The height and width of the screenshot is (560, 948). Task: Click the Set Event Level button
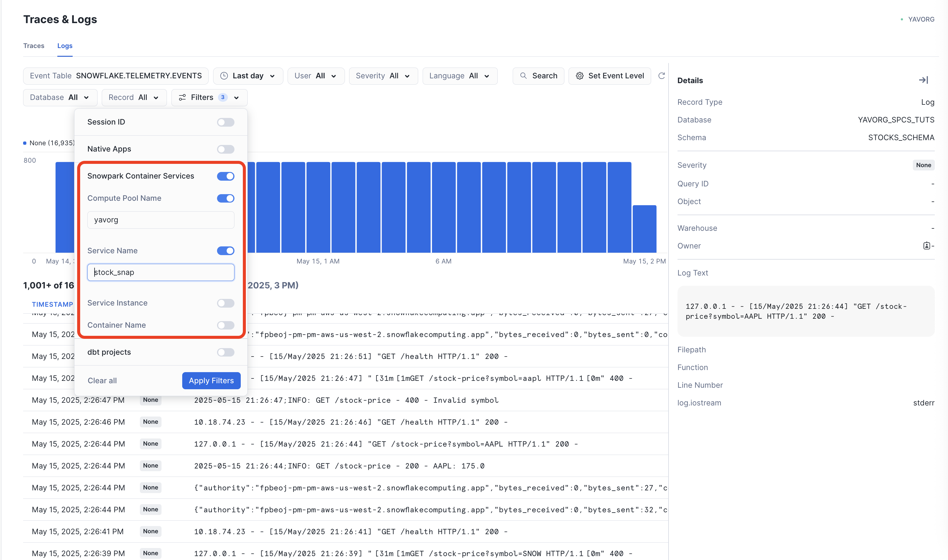(609, 76)
